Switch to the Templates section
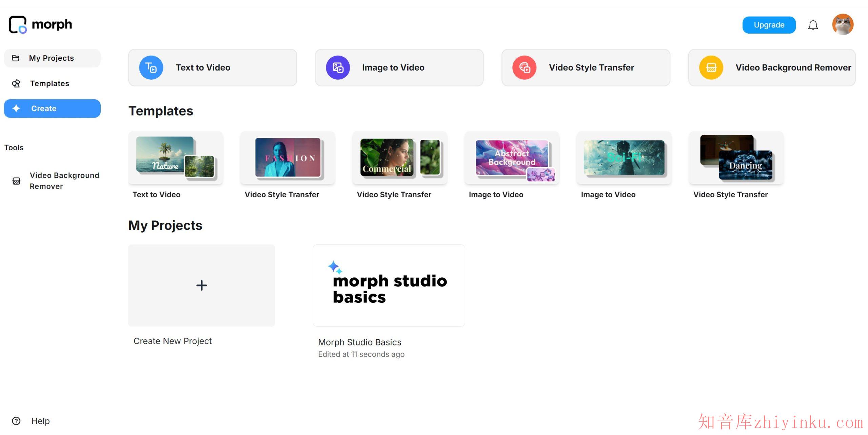 click(50, 83)
